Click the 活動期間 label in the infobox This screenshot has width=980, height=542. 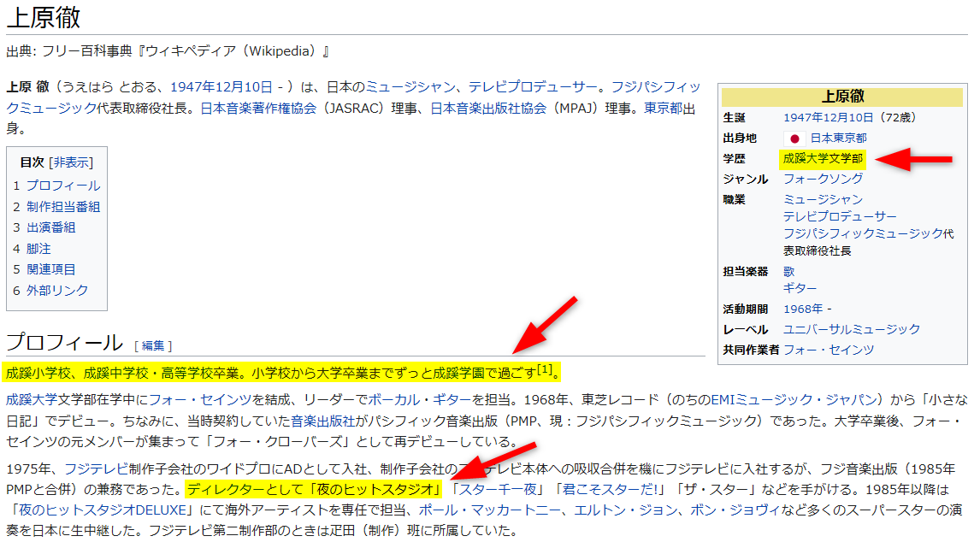(746, 309)
